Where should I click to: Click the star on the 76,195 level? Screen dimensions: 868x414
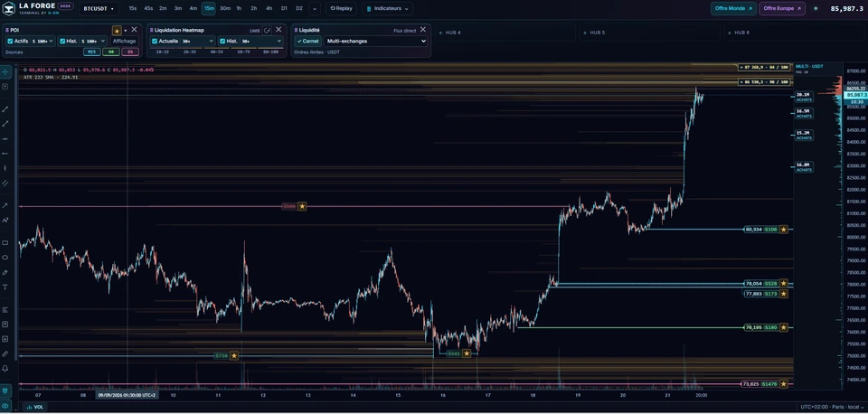click(784, 327)
